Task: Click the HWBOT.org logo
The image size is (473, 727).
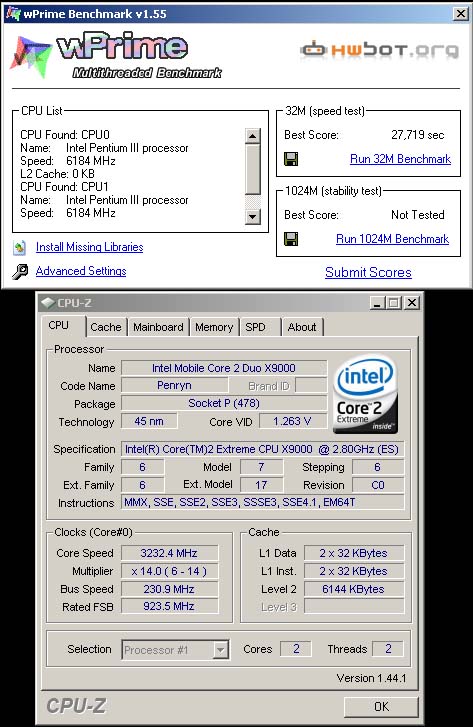Action: pyautogui.click(x=380, y=50)
